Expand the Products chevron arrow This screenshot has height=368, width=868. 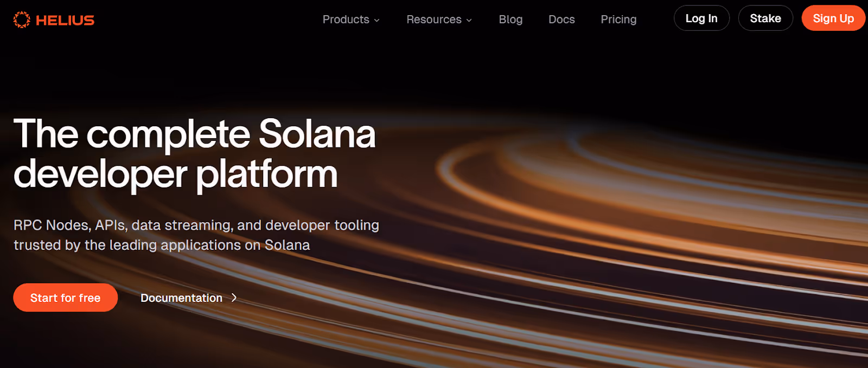click(x=376, y=20)
